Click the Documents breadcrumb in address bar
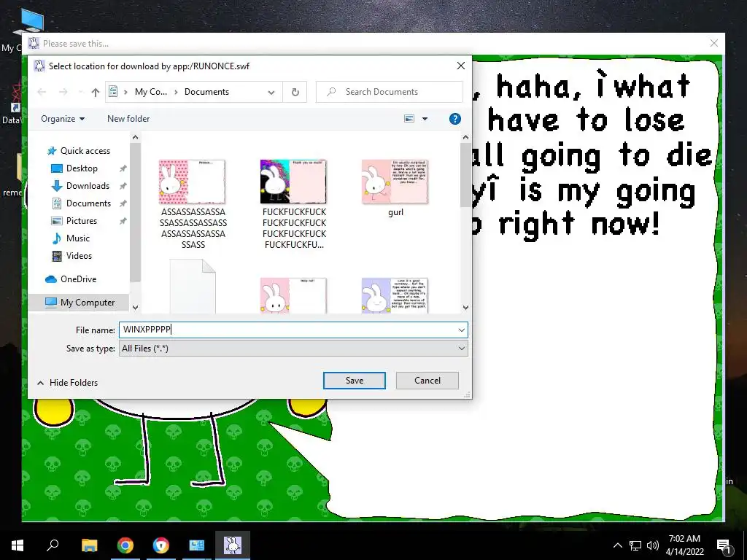The image size is (747, 560). 206,92
